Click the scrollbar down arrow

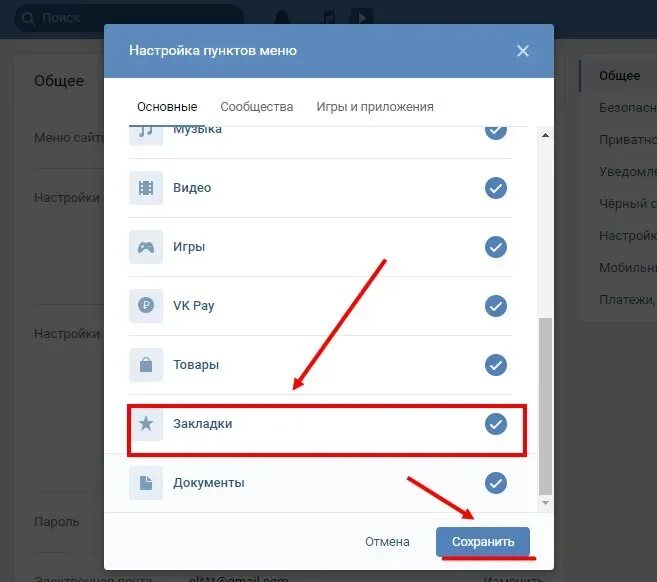coord(545,503)
